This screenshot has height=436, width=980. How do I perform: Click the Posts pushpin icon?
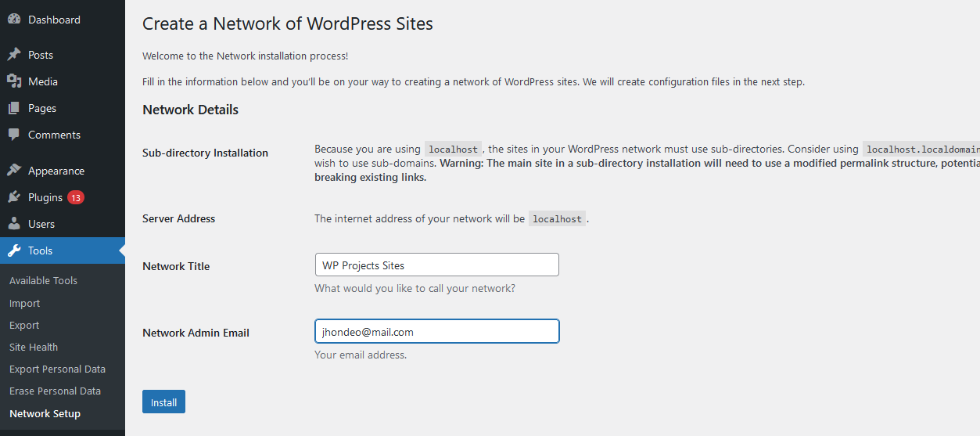[14, 55]
